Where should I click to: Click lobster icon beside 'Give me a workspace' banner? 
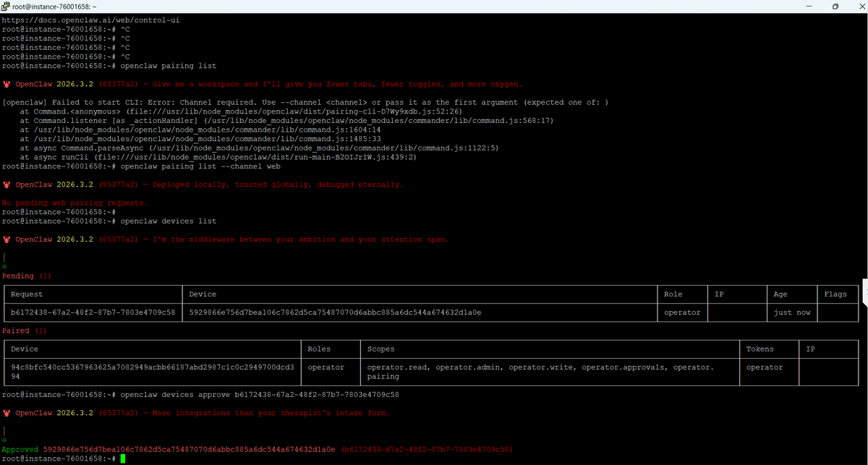point(7,84)
